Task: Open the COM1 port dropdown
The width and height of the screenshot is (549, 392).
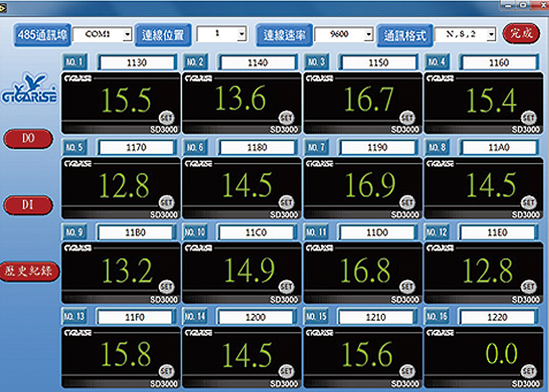Action: point(127,34)
